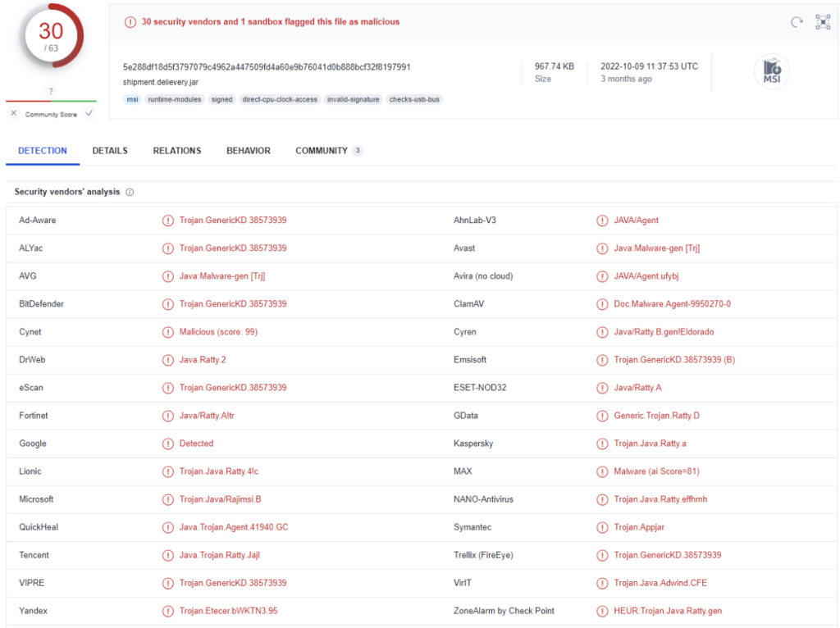Viewport: 840px width, 628px height.
Task: Click the alert icon beside Google's Detected result
Action: coord(167,444)
